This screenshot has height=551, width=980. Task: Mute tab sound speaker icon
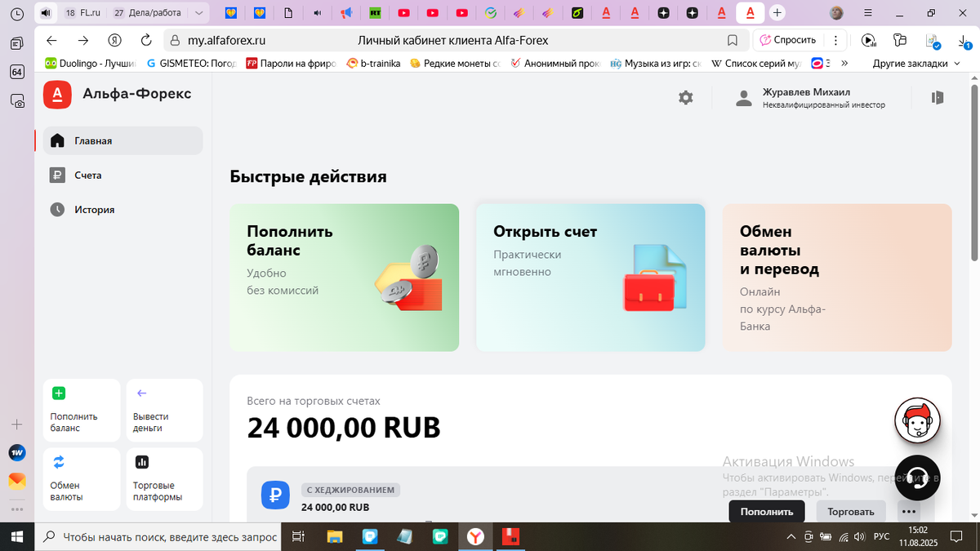45,13
